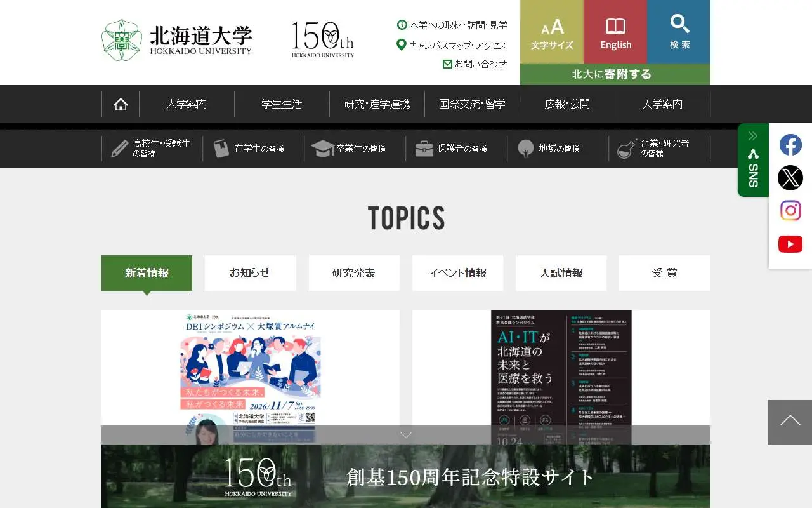Switch to 研究発表 tab
Image resolution: width=812 pixels, height=508 pixels.
[354, 273]
